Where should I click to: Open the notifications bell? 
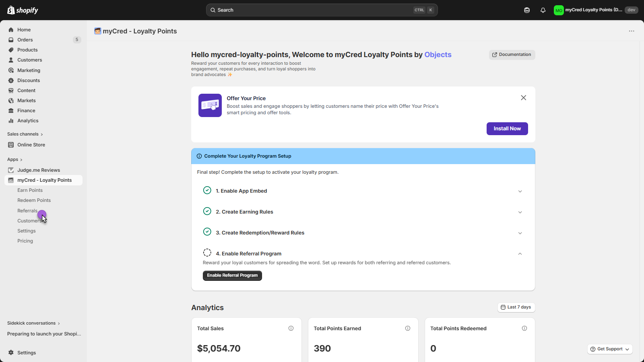tap(543, 10)
